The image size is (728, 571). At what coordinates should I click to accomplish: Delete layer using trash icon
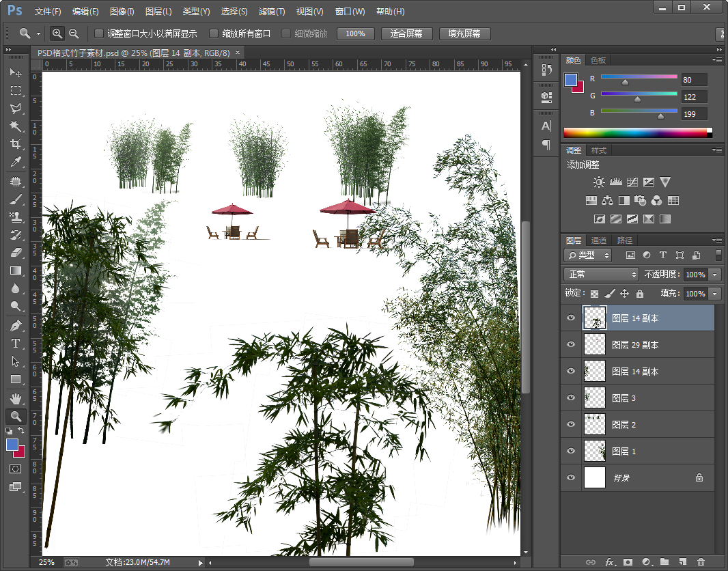pyautogui.click(x=701, y=562)
